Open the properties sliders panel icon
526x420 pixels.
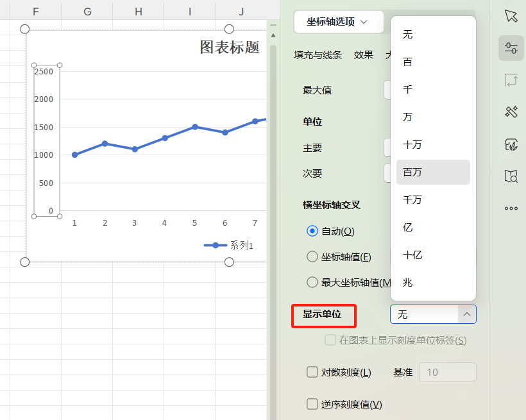(x=511, y=48)
